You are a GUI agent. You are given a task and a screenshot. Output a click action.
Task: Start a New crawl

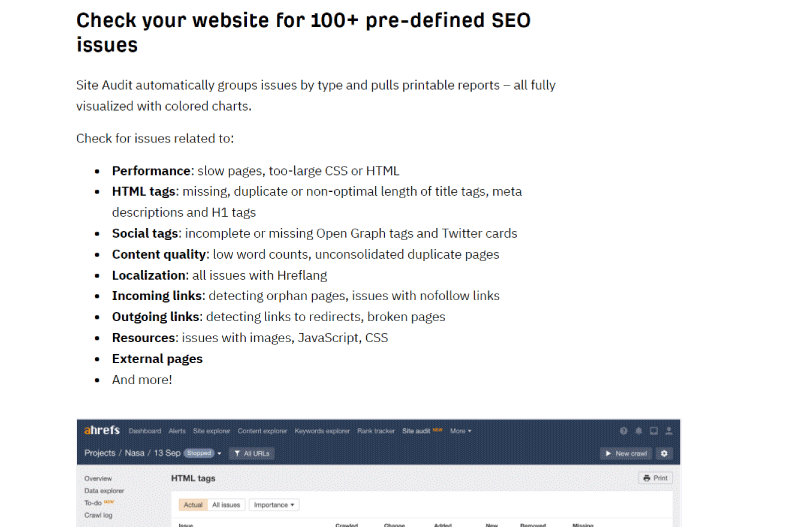point(626,453)
